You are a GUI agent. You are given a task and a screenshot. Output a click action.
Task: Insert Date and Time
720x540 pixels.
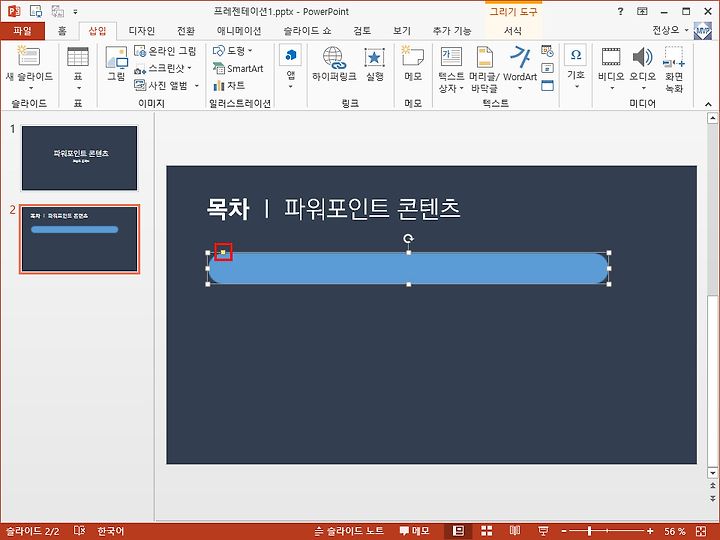tap(547, 51)
